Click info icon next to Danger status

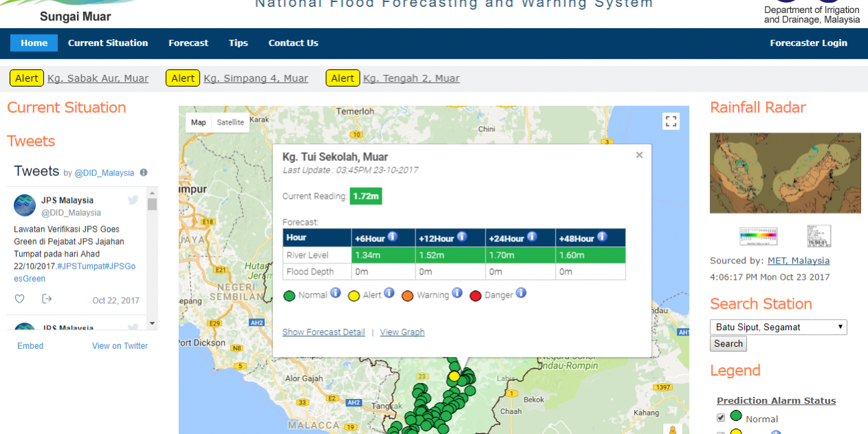(521, 294)
